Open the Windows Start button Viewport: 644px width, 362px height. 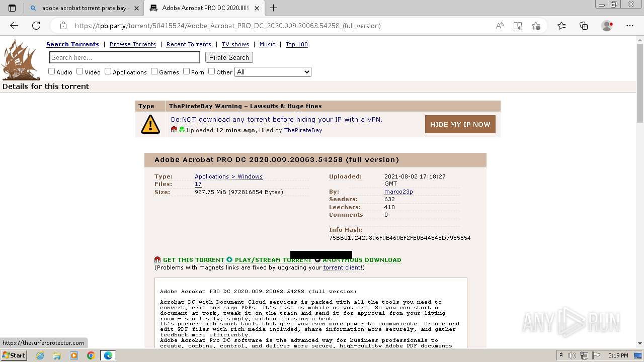click(x=14, y=355)
